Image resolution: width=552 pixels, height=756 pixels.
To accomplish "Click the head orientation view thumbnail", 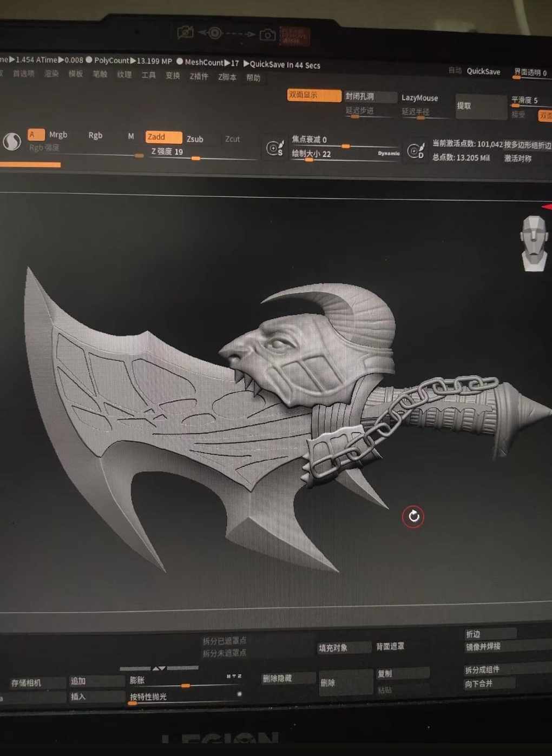I will click(535, 243).
